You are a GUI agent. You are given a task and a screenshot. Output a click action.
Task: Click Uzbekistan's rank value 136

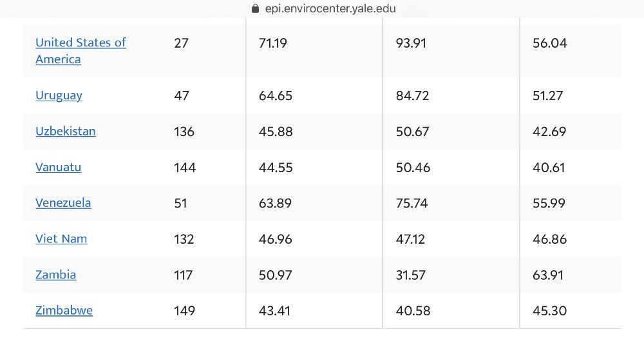click(184, 132)
